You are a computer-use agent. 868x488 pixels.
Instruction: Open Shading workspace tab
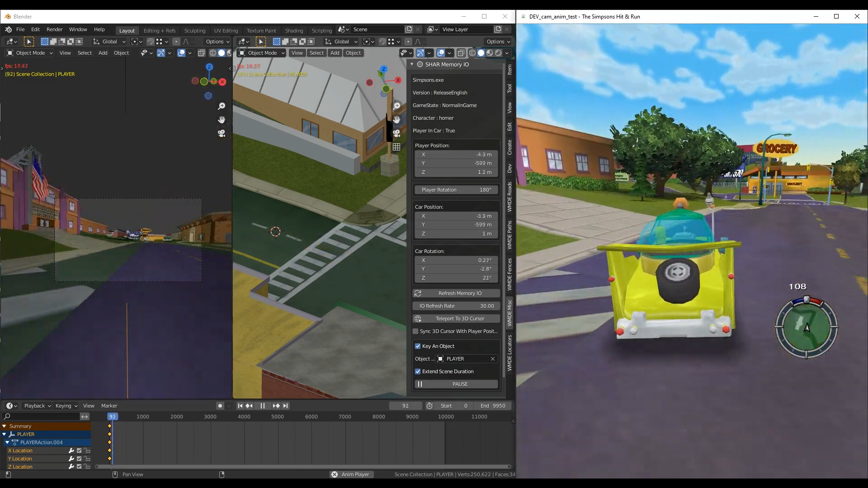click(x=294, y=31)
